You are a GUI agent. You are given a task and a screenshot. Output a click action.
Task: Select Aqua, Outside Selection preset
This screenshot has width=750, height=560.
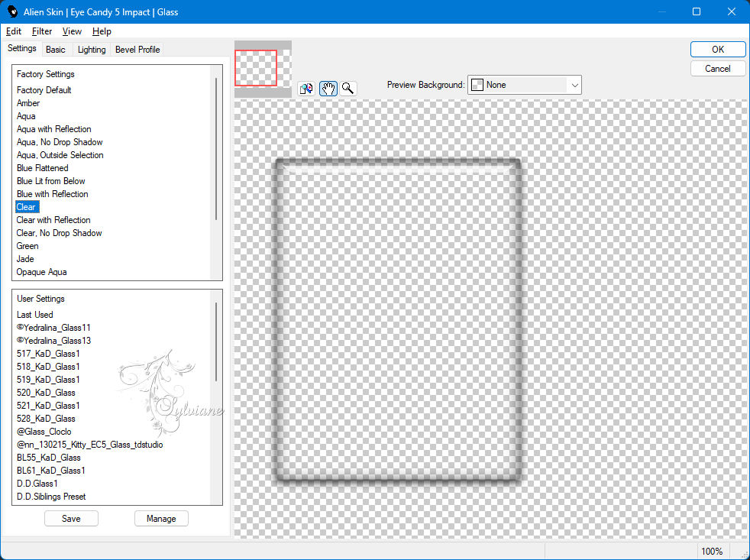(60, 154)
